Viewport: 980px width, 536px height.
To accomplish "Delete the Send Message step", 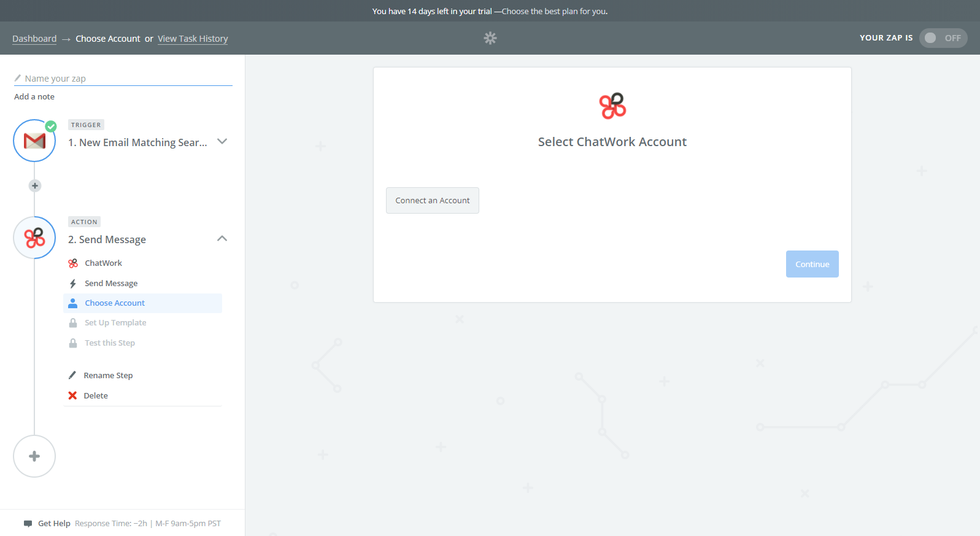I will click(96, 395).
